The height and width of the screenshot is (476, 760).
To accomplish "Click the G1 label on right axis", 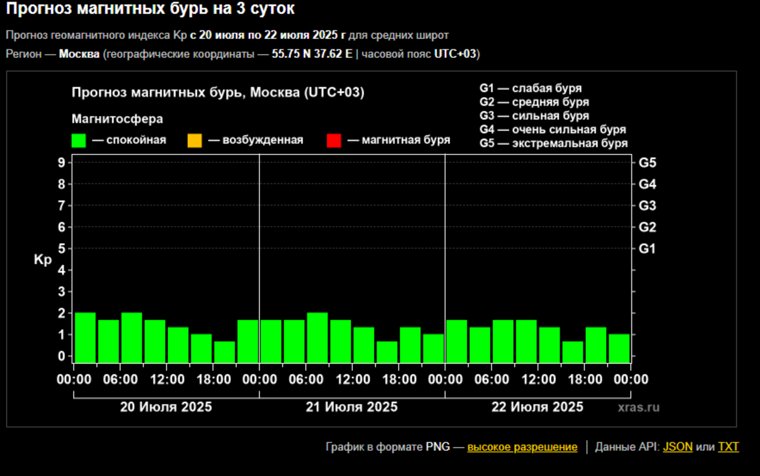I will 647,249.
